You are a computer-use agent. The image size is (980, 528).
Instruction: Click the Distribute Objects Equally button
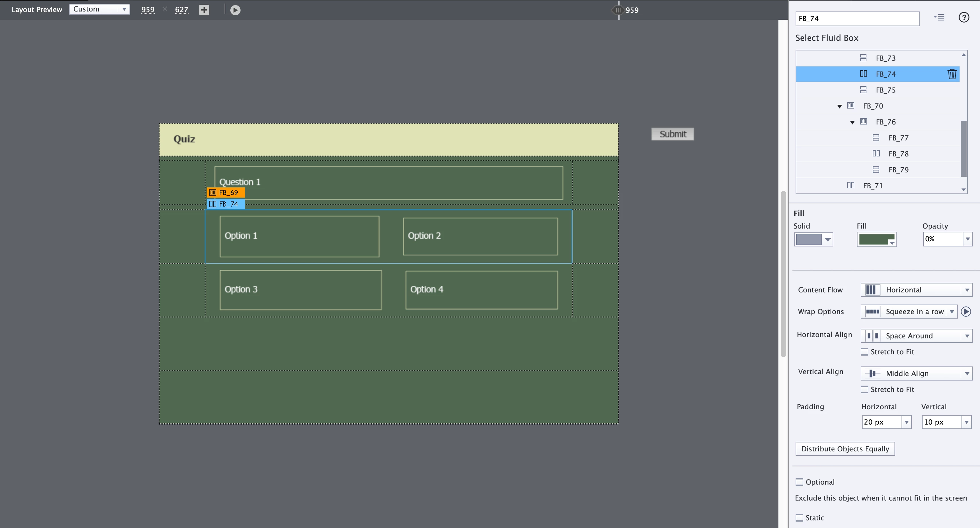pos(845,449)
